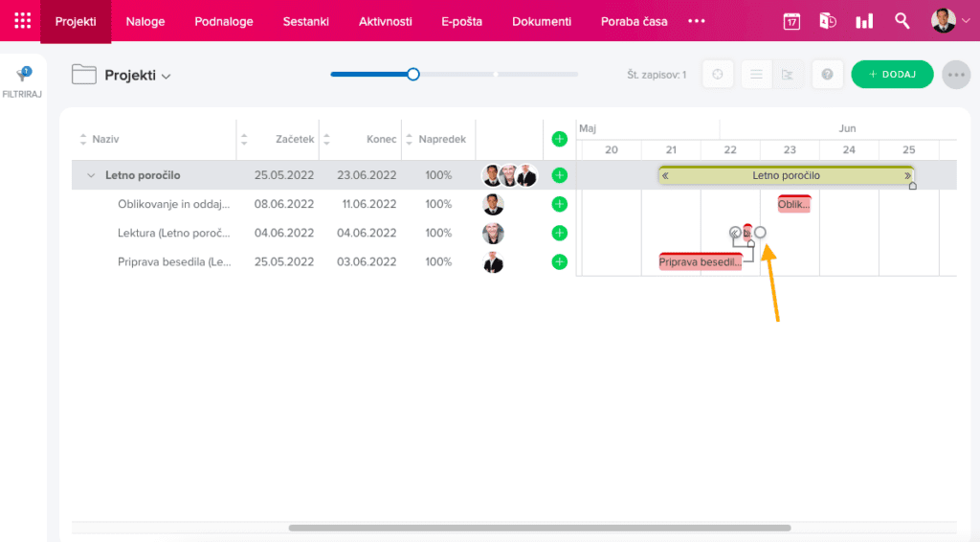Click the time tracking clock icon
This screenshot has height=542, width=980.
828,21
